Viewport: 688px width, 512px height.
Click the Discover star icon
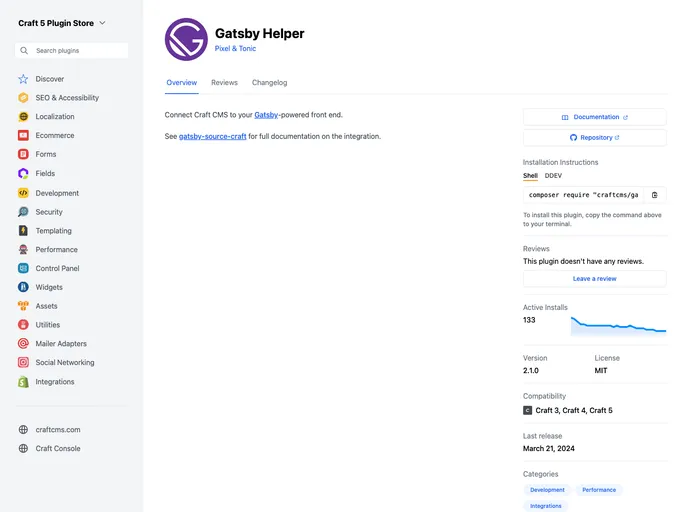click(23, 79)
